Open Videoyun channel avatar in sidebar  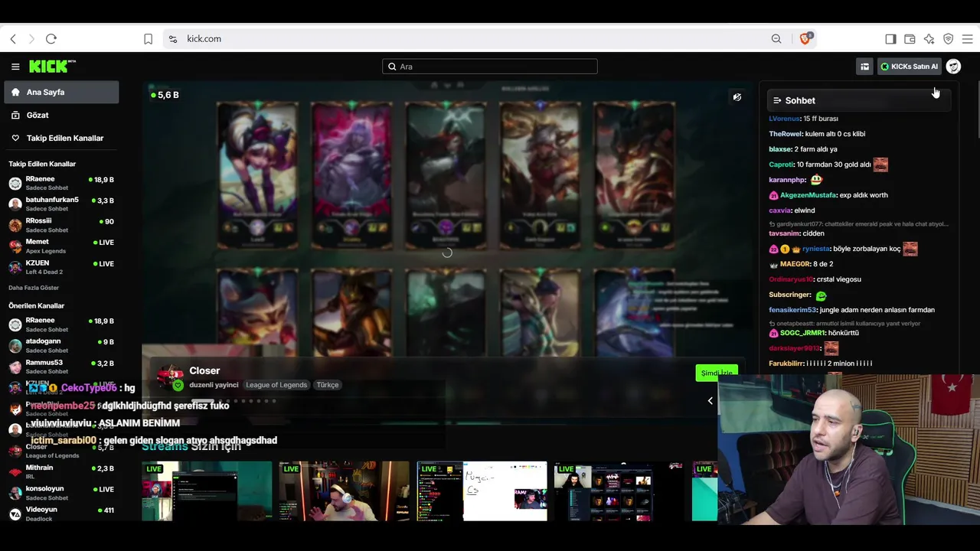(15, 514)
